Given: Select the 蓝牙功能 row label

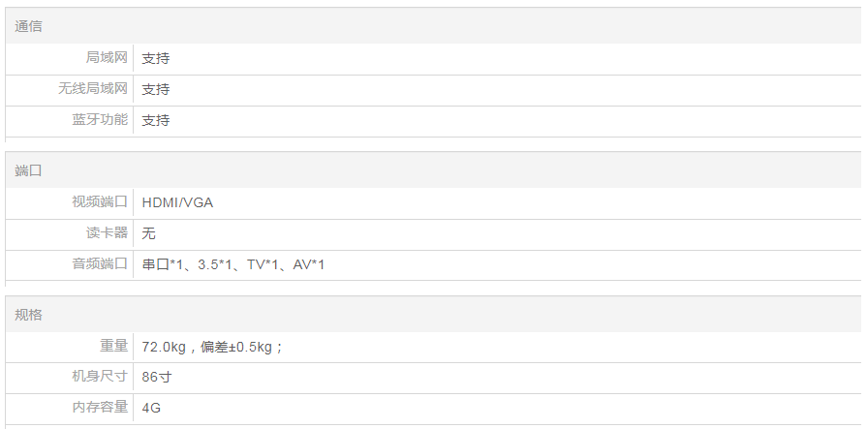Looking at the screenshot, I should 100,120.
